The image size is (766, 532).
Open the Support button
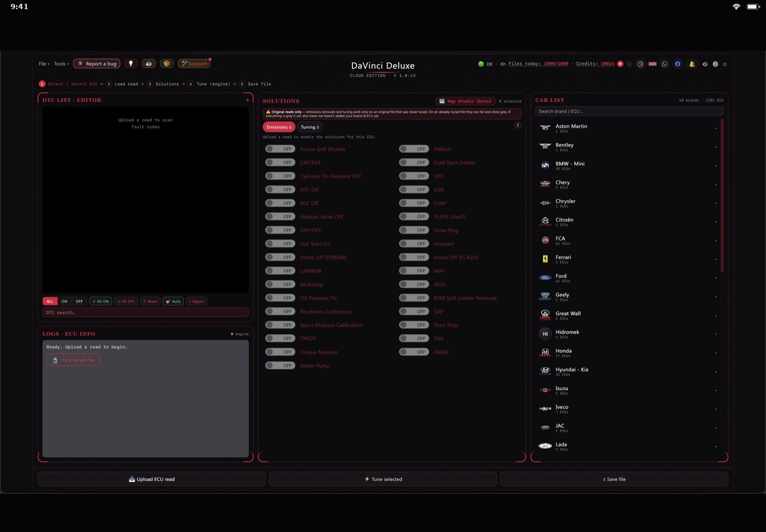click(x=194, y=64)
